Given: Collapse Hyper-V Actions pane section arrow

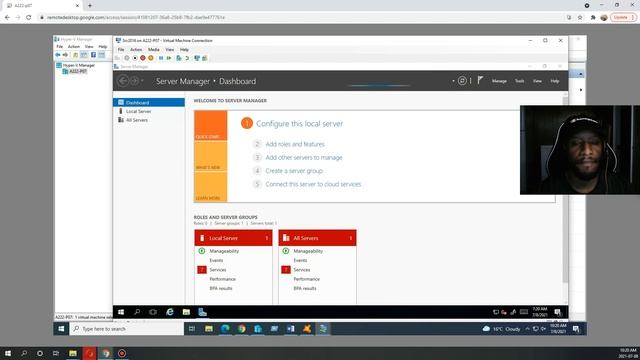Looking at the screenshot, I should (580, 74).
